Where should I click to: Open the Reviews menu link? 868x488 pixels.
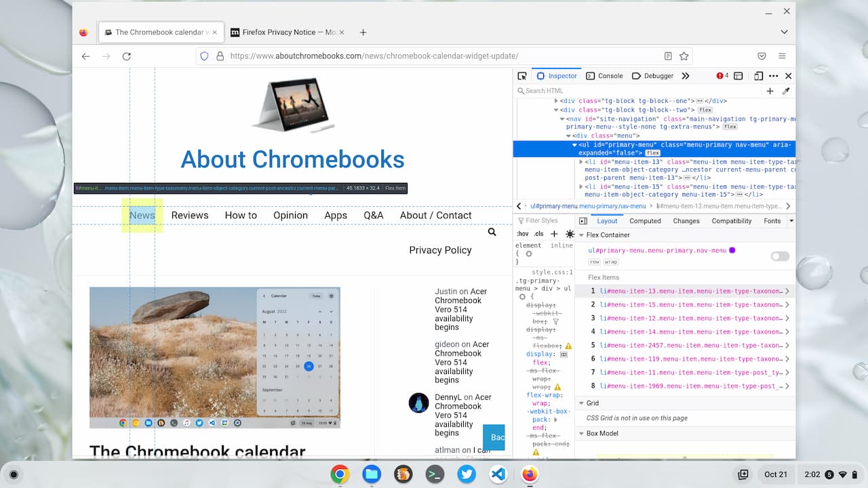point(190,216)
